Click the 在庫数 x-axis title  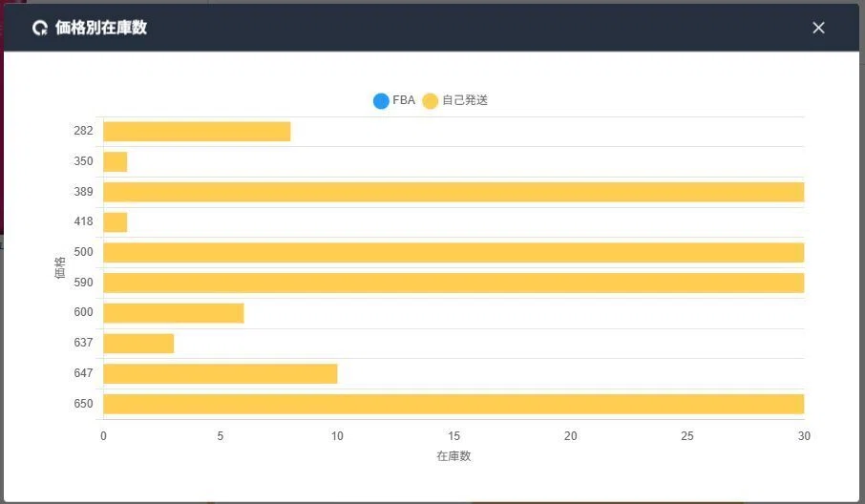click(x=454, y=456)
